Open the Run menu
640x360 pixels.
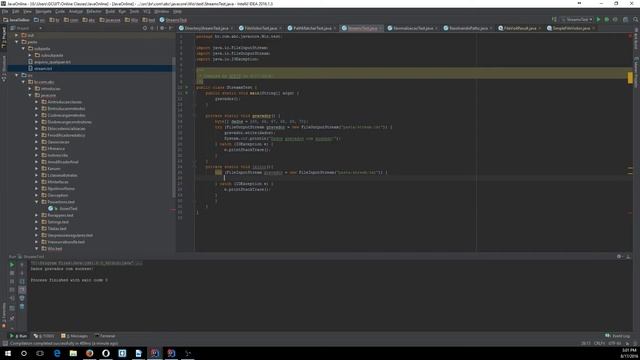[122, 11]
